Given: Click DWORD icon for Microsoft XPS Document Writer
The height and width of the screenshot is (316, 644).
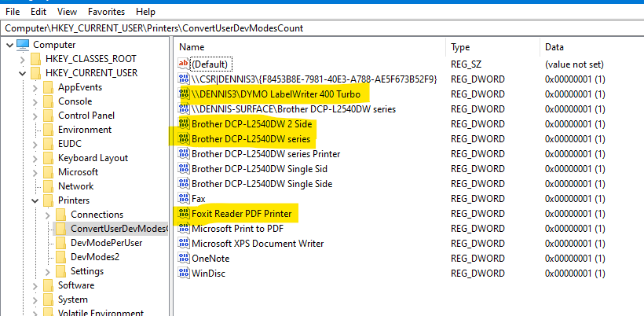Looking at the screenshot, I should [x=183, y=243].
